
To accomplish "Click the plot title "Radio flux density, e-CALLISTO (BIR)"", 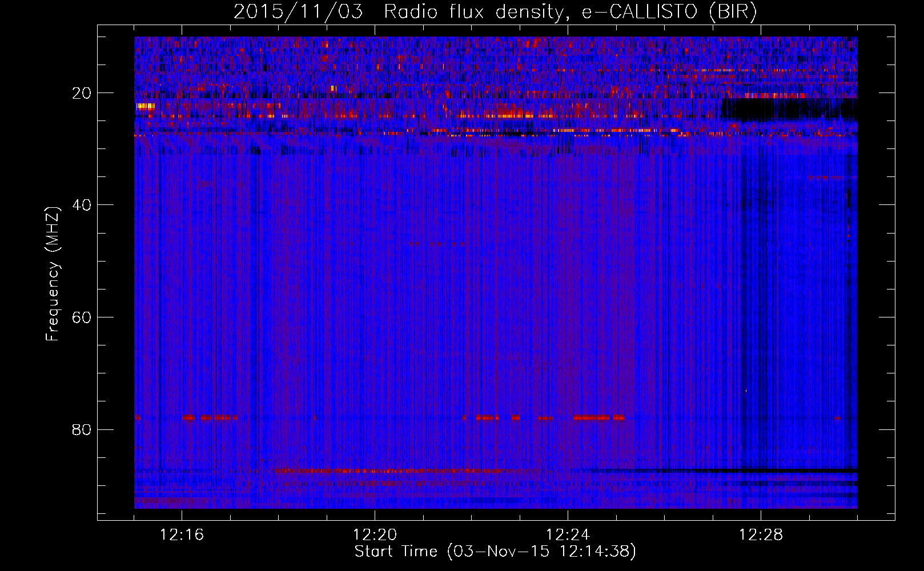I will point(570,12).
